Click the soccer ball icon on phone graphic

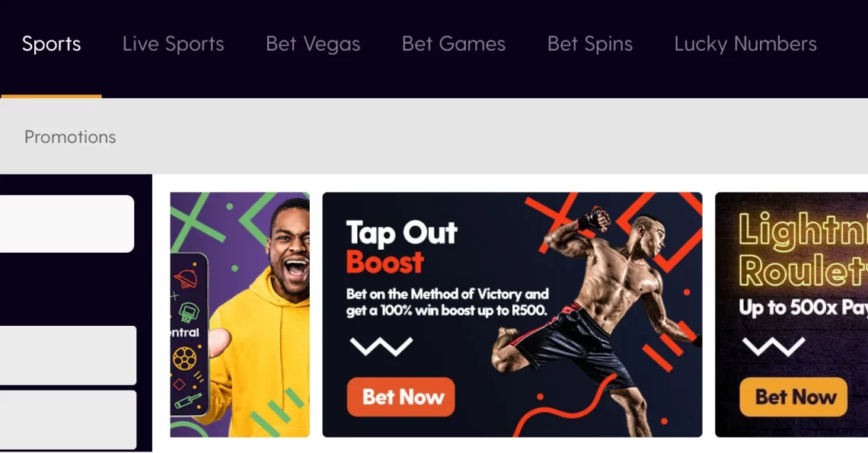(x=184, y=358)
